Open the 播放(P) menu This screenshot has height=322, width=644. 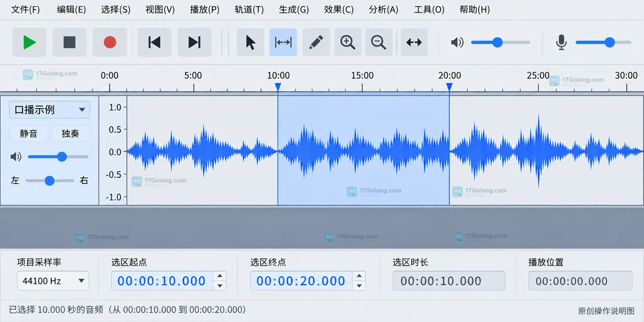tap(204, 10)
